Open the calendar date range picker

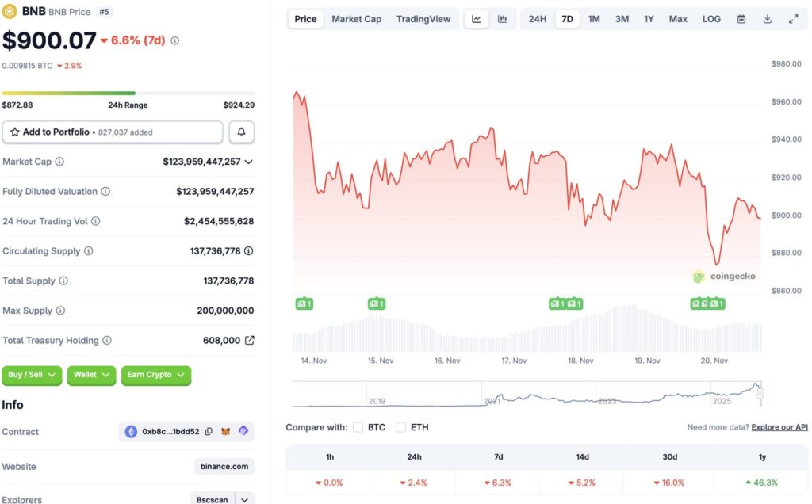pos(741,18)
